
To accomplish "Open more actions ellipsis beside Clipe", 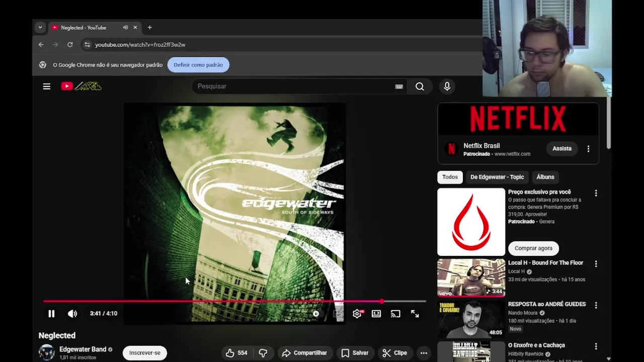I will pos(424,353).
